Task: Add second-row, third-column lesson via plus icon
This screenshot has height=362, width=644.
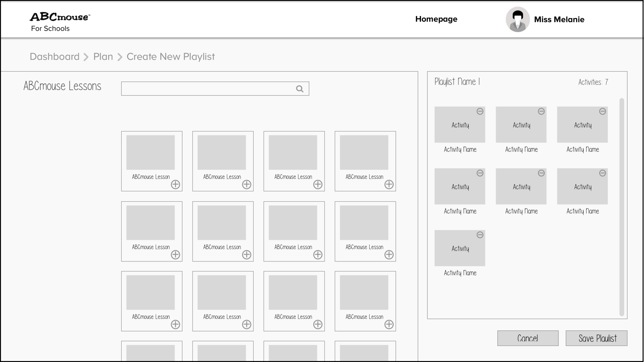Action: [318, 255]
